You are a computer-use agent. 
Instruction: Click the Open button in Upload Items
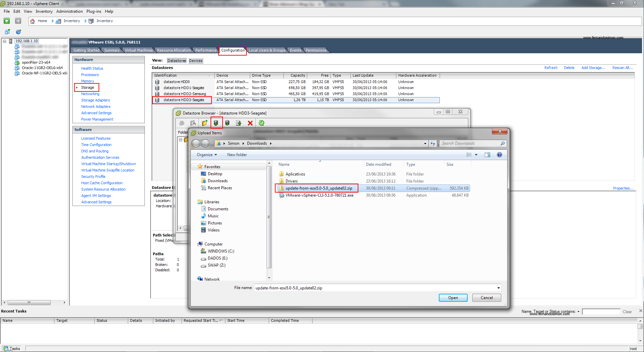(453, 298)
